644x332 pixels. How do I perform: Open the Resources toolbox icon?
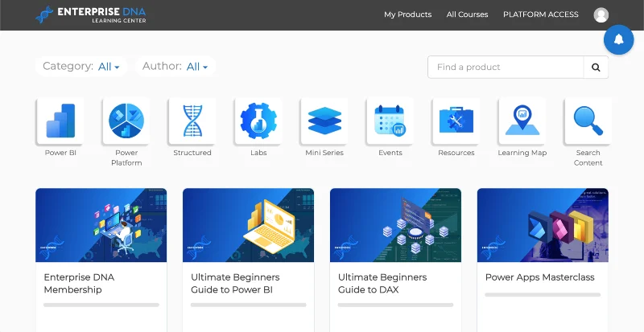(x=456, y=121)
